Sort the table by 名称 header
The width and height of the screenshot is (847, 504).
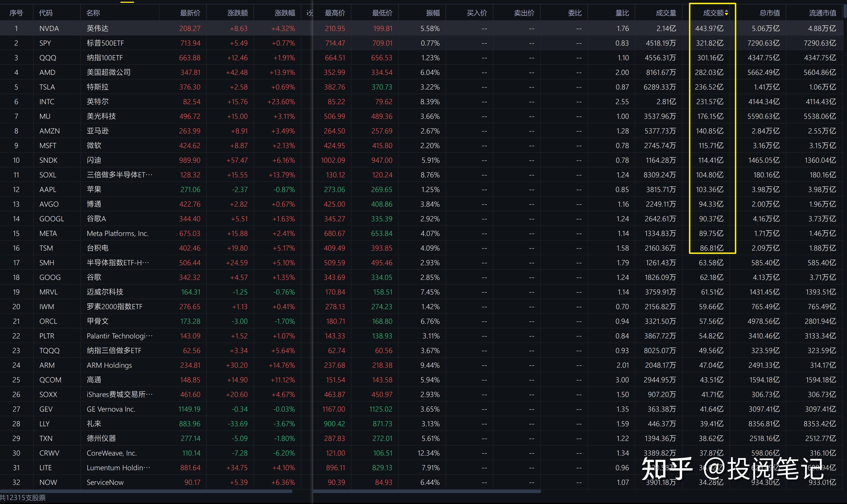(x=93, y=13)
